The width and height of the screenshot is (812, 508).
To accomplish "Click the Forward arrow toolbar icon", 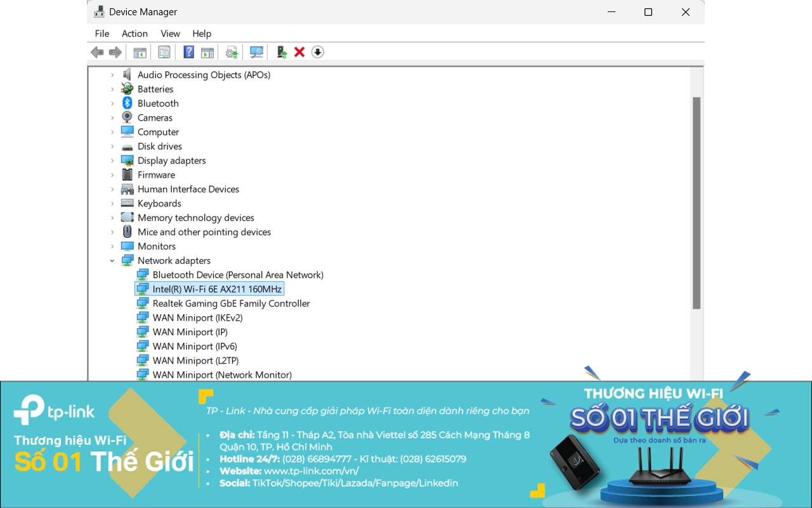I will pos(115,52).
